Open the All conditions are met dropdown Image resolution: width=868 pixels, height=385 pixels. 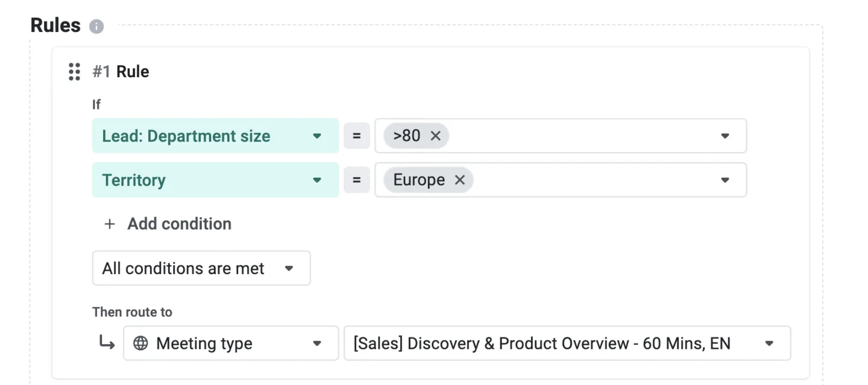point(201,268)
